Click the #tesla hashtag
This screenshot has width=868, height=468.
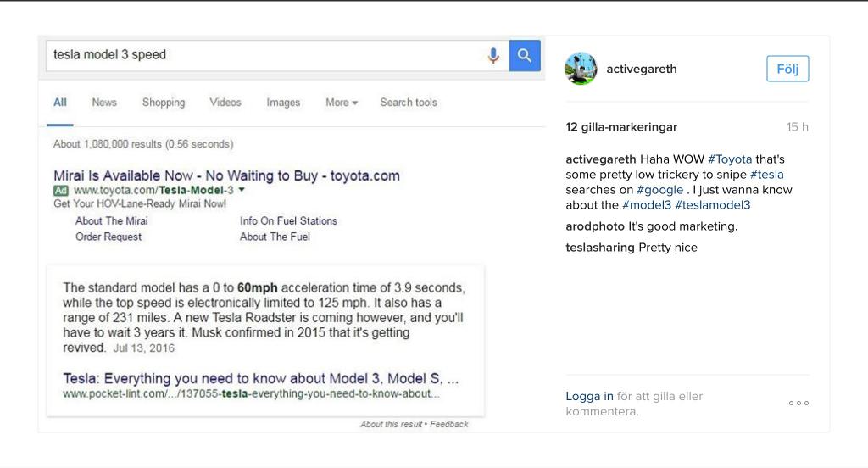tap(766, 175)
